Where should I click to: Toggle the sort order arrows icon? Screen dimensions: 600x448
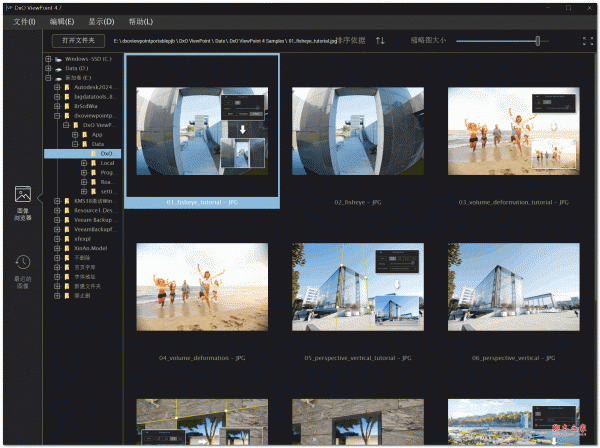point(380,40)
